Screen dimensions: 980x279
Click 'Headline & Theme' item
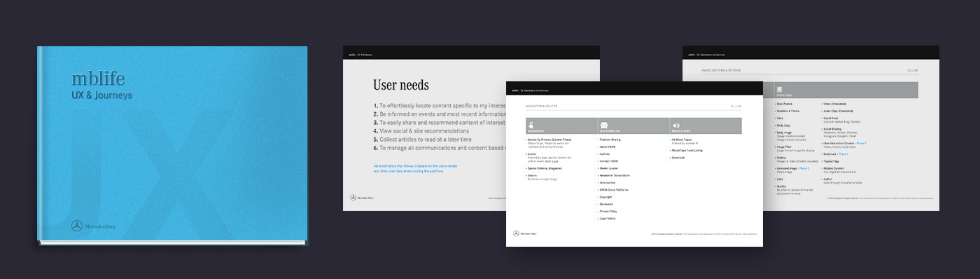787,111
